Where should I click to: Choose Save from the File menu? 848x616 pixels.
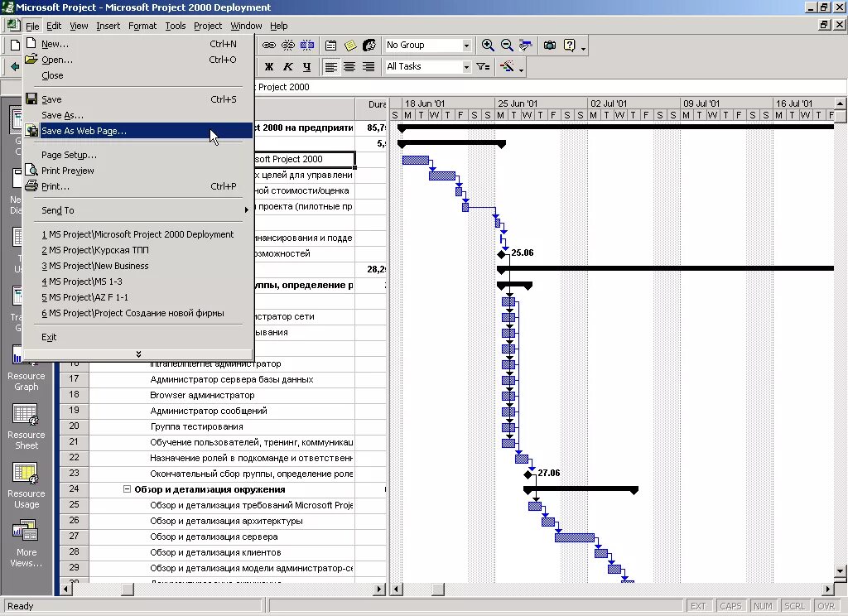[x=138, y=99]
